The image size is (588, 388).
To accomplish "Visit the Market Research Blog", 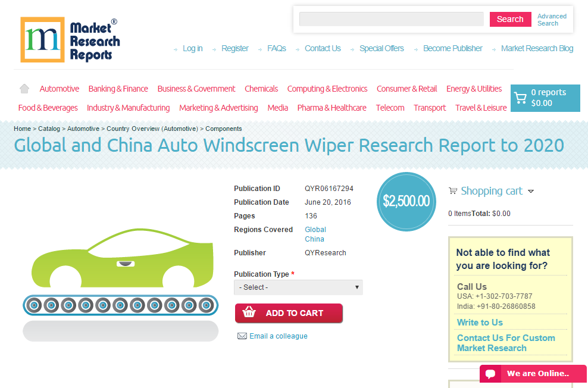I will 537,48.
